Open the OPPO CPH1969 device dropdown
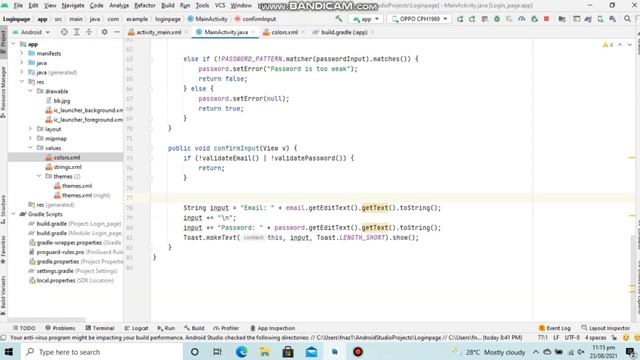 pyautogui.click(x=419, y=19)
